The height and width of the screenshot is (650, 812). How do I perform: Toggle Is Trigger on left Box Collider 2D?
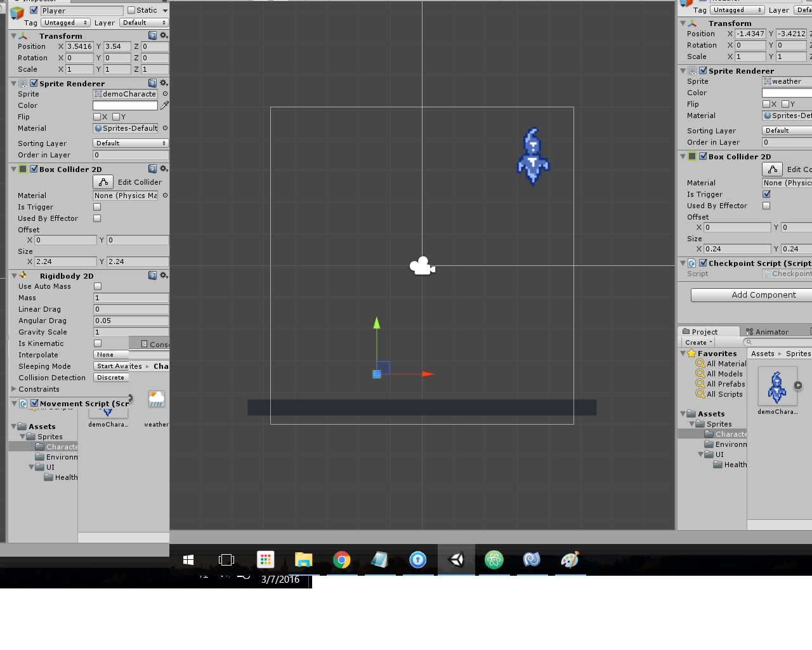click(x=97, y=207)
